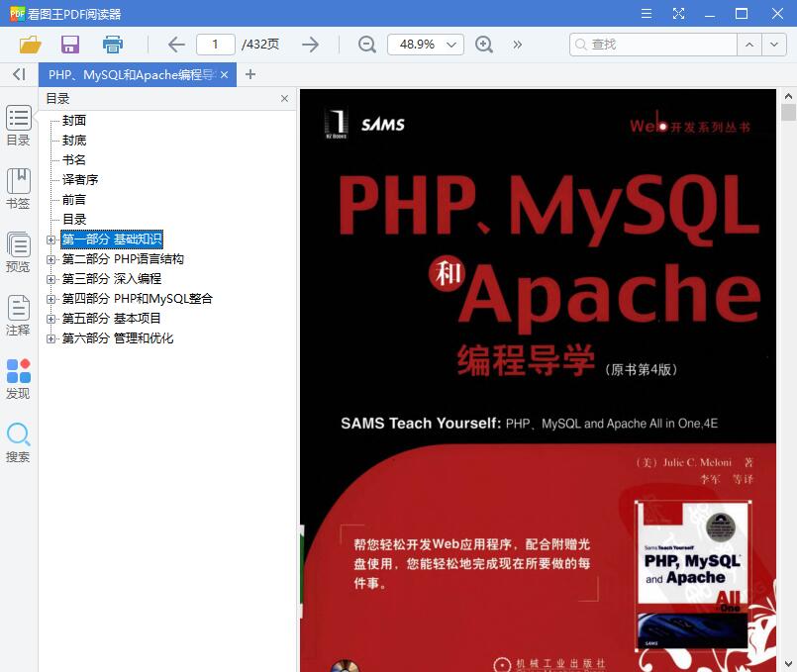
Task: Zoom out with the magnifier minus icon
Action: pos(365,45)
